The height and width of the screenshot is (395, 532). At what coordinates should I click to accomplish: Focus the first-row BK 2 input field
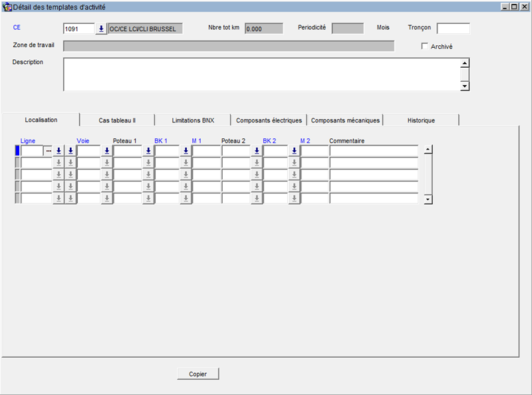pos(275,151)
